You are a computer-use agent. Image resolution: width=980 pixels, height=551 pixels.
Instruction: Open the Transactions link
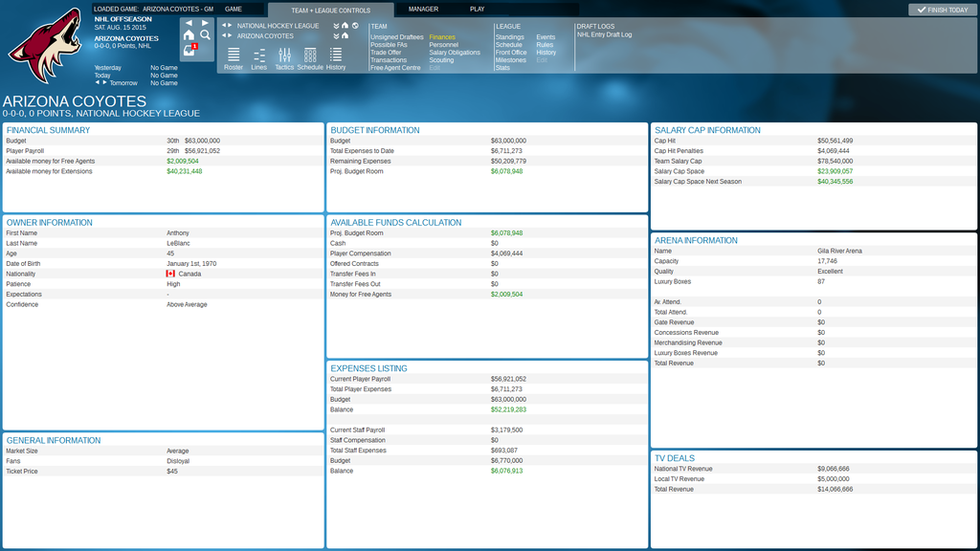coord(389,60)
